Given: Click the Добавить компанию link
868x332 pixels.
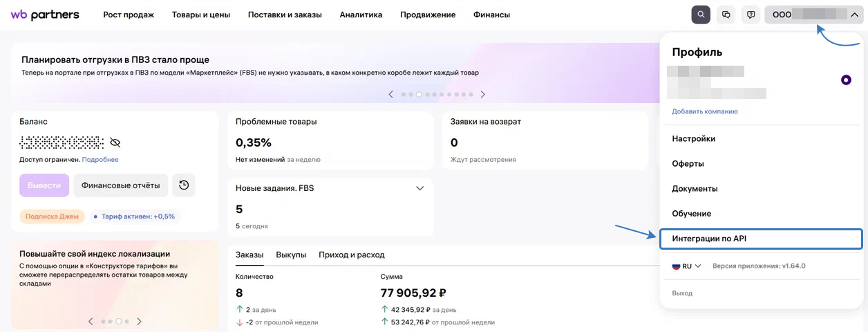Looking at the screenshot, I should pyautogui.click(x=705, y=111).
